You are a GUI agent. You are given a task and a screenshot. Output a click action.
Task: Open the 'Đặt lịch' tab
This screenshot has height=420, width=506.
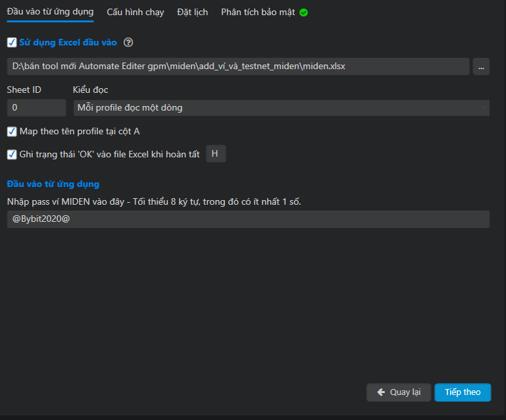[x=192, y=12]
